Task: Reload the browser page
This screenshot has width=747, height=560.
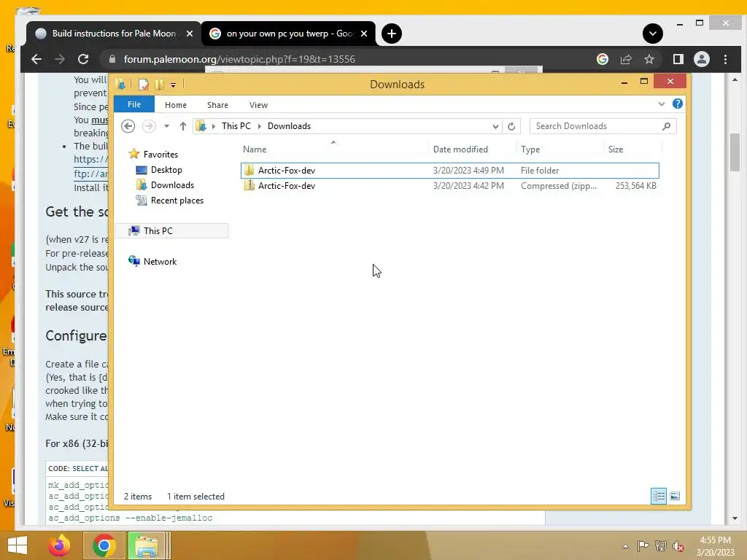Action: tap(83, 59)
